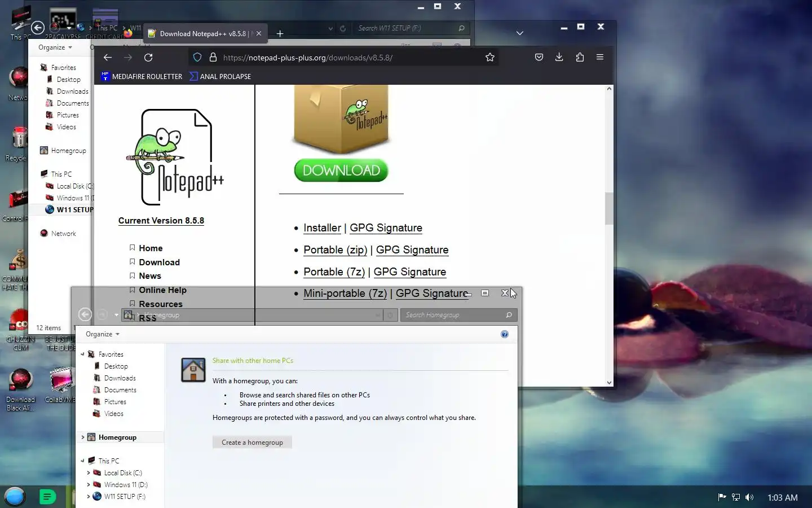Image resolution: width=812 pixels, height=508 pixels.
Task: Open the network tray icon
Action: point(735,497)
